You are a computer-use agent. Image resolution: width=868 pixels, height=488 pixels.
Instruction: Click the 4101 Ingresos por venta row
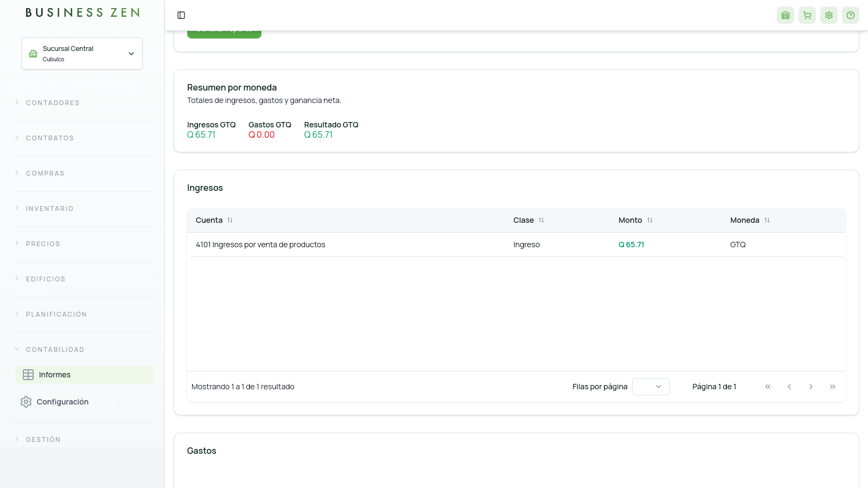(x=516, y=245)
